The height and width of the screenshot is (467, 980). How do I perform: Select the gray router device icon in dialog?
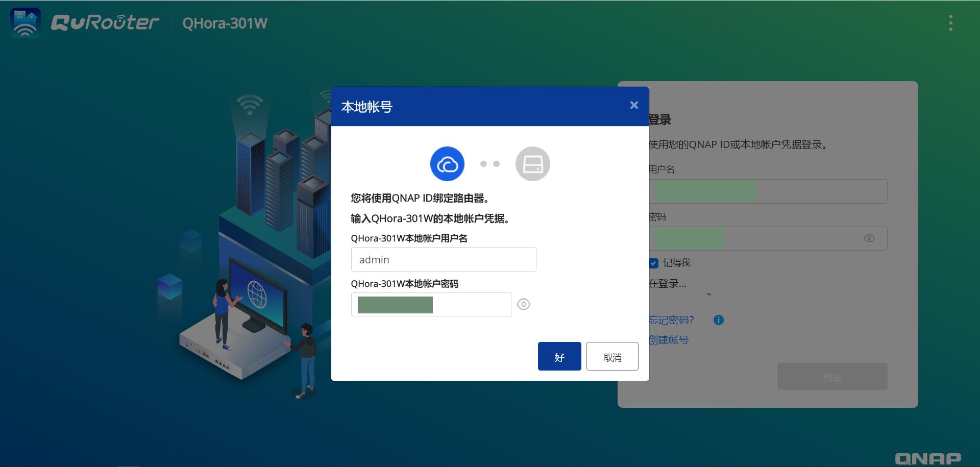(x=532, y=163)
